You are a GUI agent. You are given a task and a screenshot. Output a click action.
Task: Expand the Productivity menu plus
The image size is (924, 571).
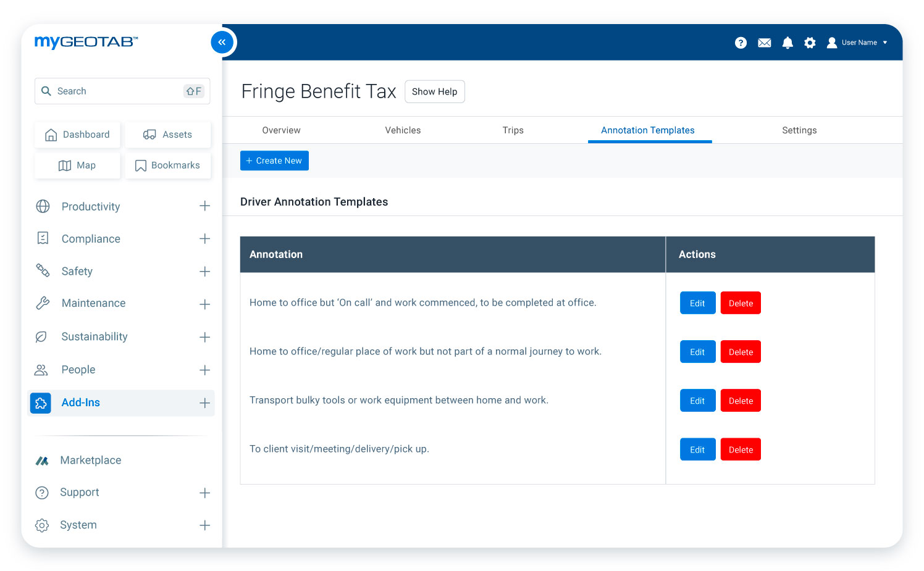click(x=205, y=206)
